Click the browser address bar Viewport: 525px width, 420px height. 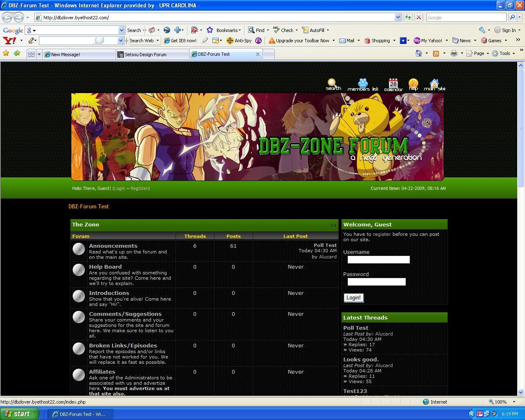pos(214,17)
